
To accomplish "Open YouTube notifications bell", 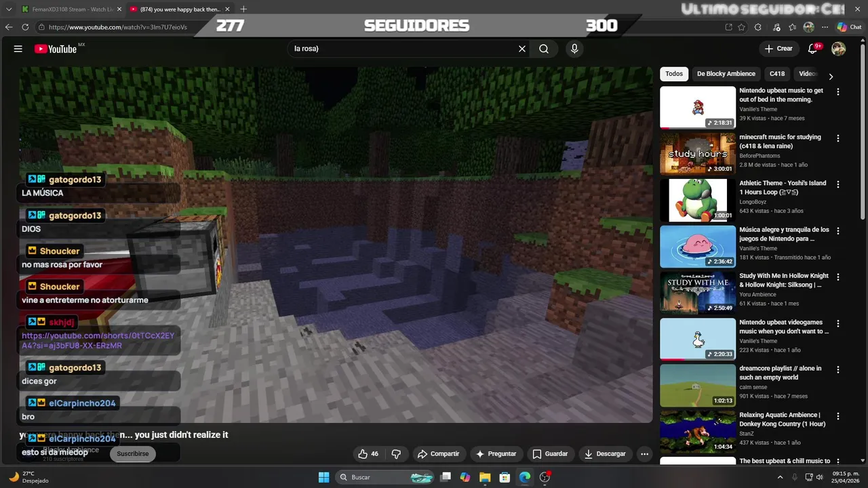I will (x=813, y=49).
